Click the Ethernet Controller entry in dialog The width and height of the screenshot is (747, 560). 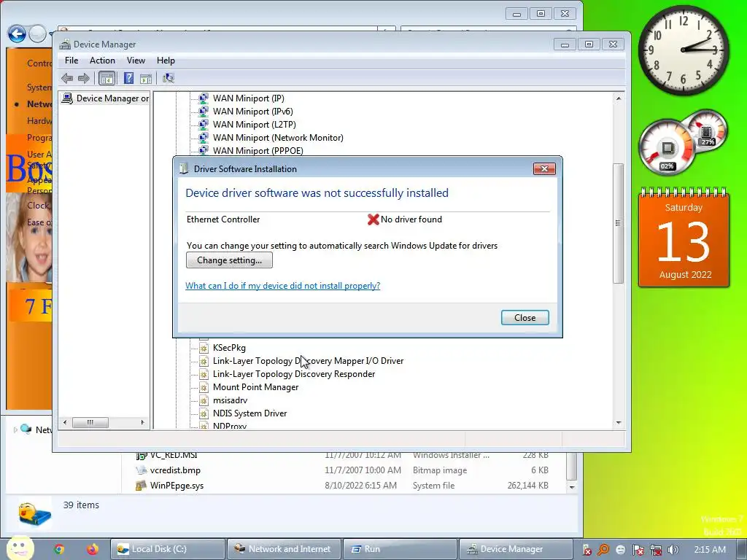pos(223,219)
